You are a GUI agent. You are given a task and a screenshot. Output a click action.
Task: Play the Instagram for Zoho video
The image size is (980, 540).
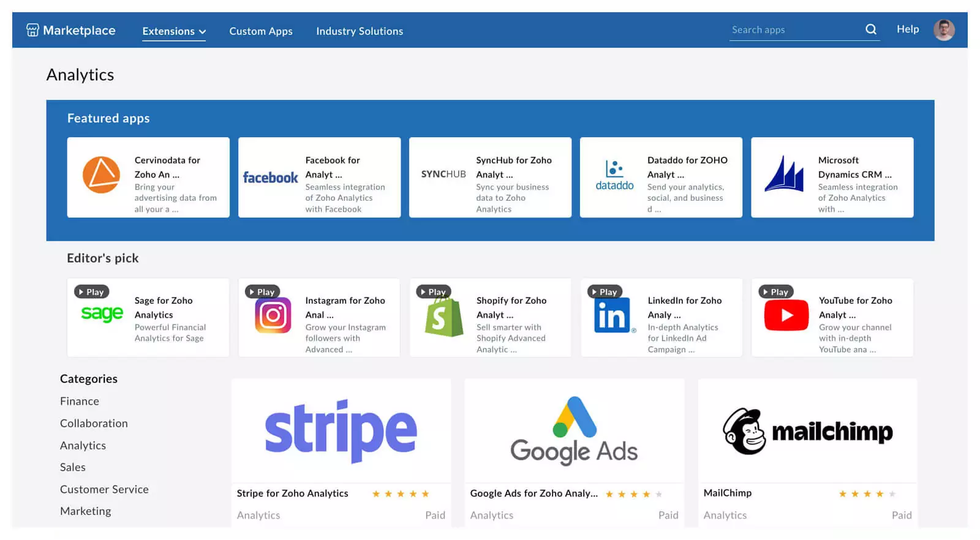click(262, 292)
